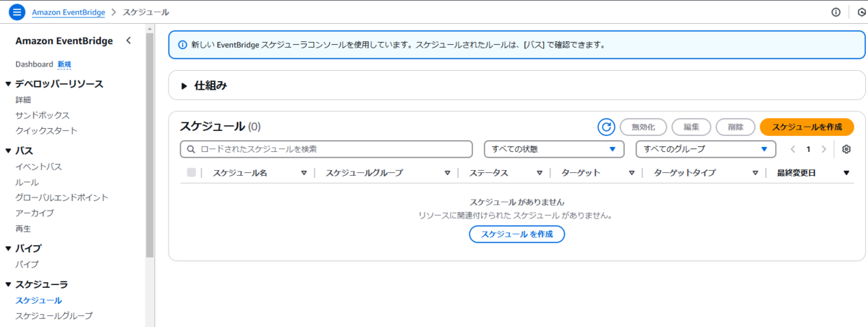Collapse the Amazon EventBridge sidebar with the chevron
The height and width of the screenshot is (327, 868).
pyautogui.click(x=129, y=41)
